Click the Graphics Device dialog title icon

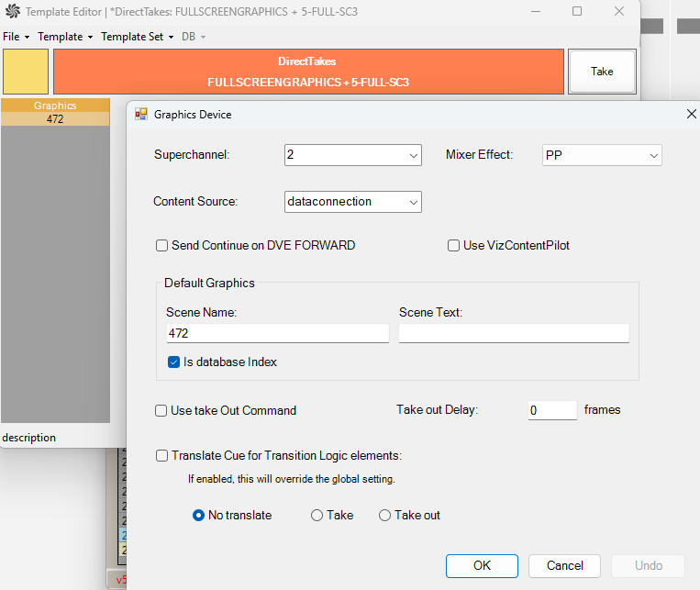pos(141,115)
